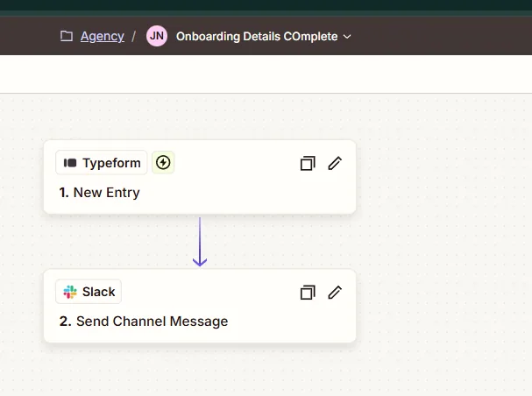Rename the Typeform step with pencil icon
The width and height of the screenshot is (532, 396).
335,163
